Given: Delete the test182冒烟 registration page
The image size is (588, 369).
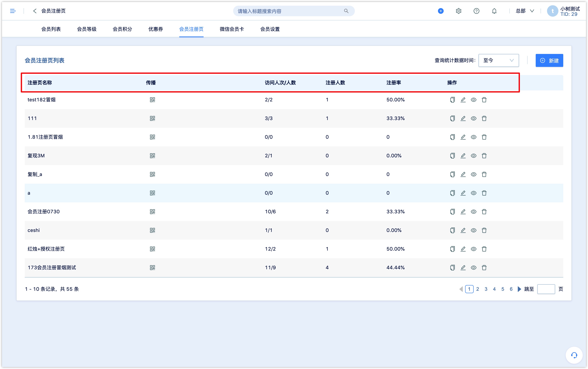Looking at the screenshot, I should 484,100.
